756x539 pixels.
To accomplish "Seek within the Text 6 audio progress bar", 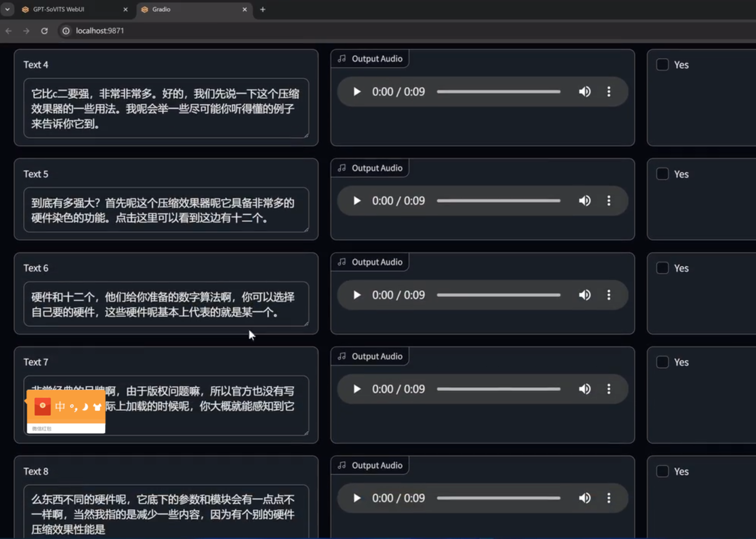I will (x=498, y=295).
